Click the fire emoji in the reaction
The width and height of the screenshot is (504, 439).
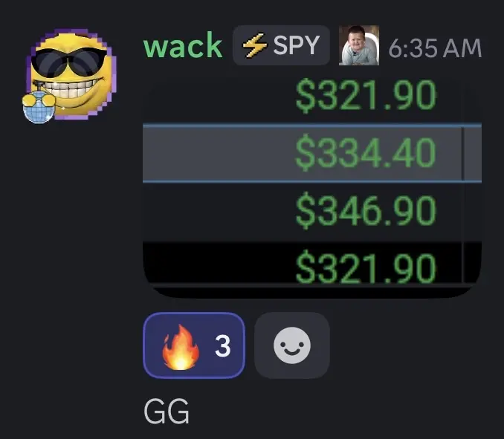pos(181,347)
